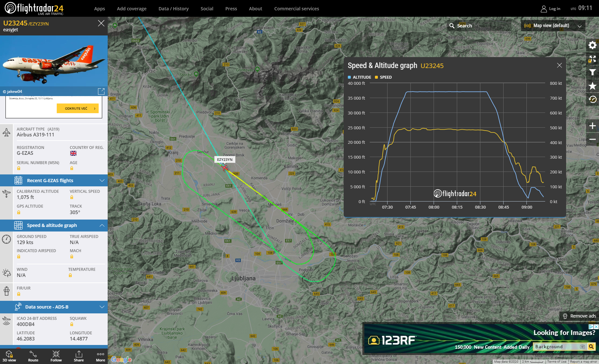Collapse Speed & altitude graph section
The height and width of the screenshot is (364, 599).
click(54, 225)
